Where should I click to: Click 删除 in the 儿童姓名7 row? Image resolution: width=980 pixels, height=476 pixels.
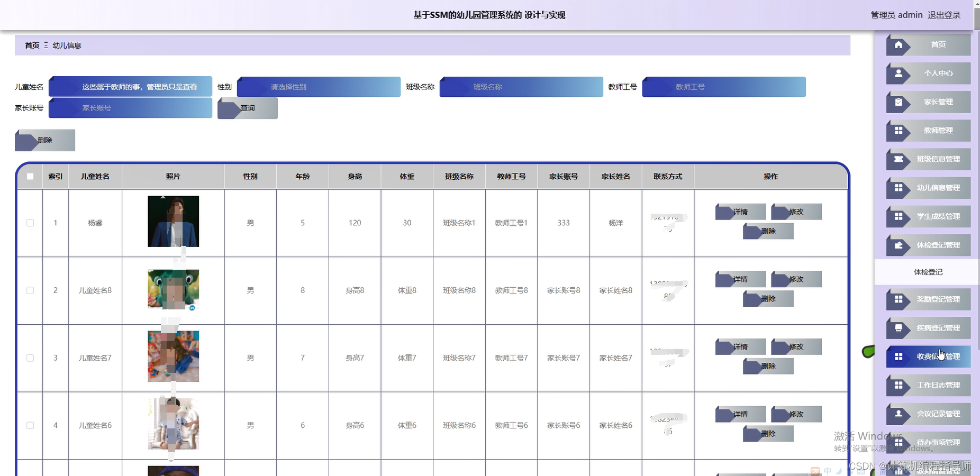768,366
